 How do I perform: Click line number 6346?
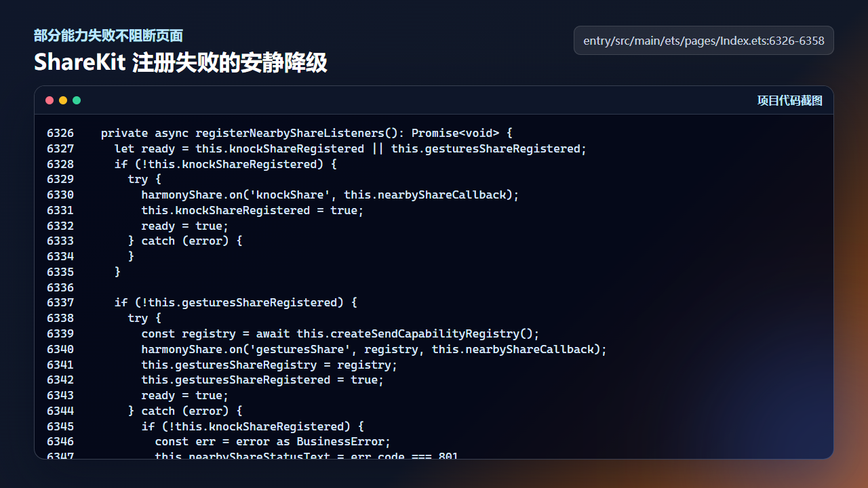(x=60, y=441)
